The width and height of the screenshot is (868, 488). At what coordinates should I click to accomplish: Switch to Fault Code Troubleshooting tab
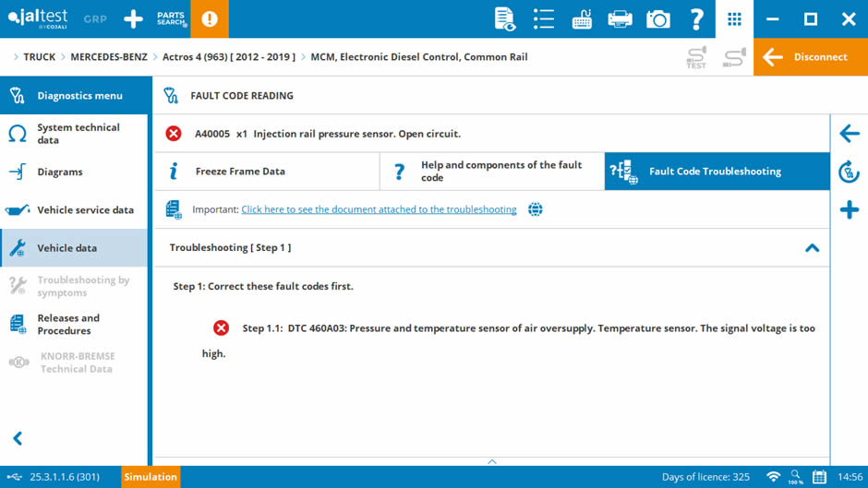coord(717,172)
